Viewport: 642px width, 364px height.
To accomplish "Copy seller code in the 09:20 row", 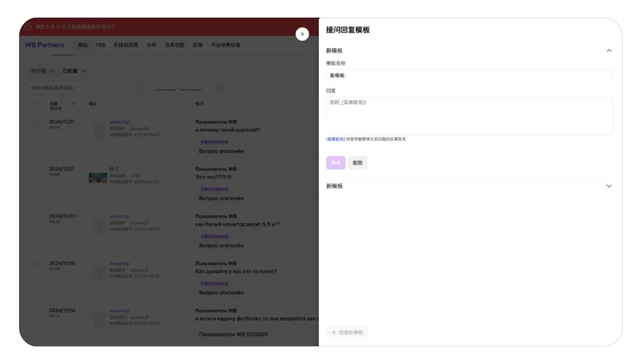I will 147,223.
